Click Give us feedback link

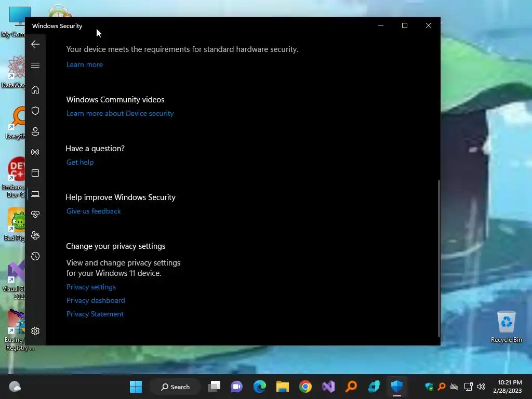(94, 211)
